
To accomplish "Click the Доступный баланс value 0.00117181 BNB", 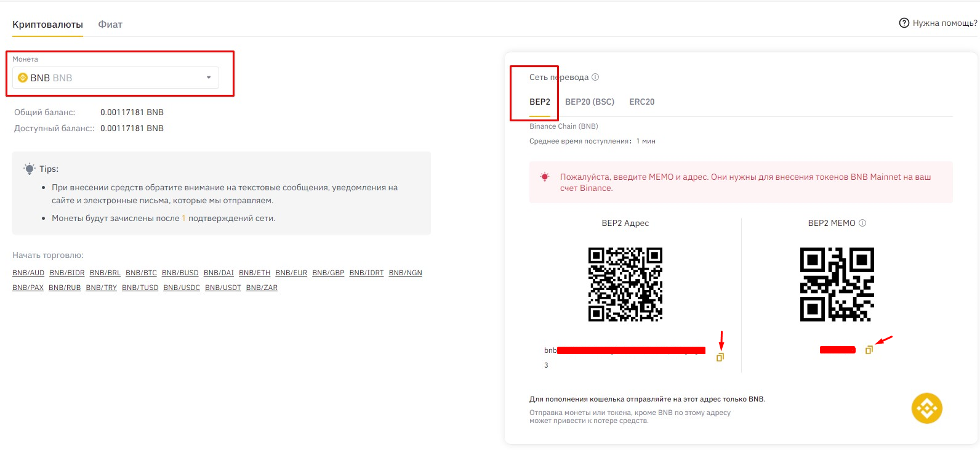I will point(132,128).
